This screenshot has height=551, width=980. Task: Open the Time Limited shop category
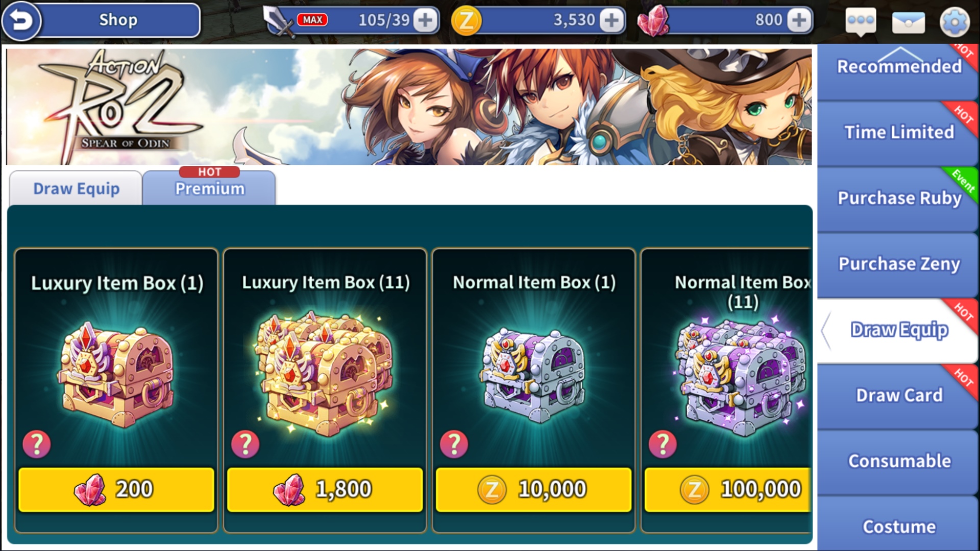tap(898, 132)
